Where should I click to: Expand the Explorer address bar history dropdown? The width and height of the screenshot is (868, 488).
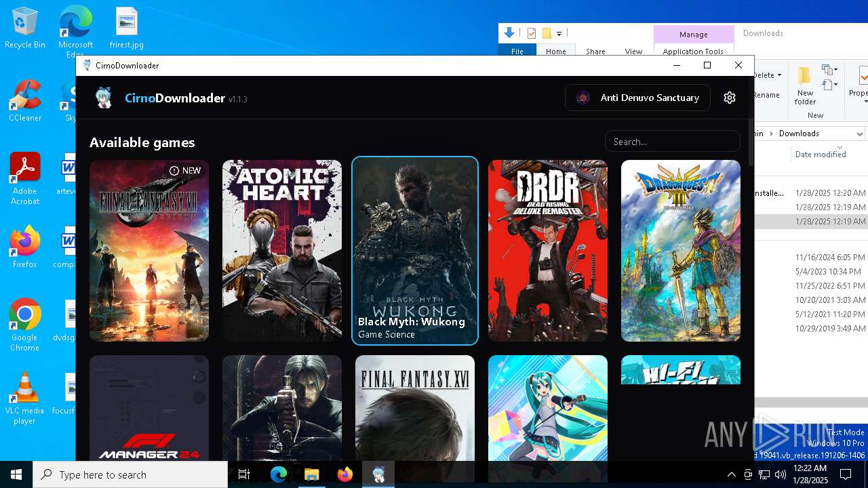pyautogui.click(x=860, y=134)
